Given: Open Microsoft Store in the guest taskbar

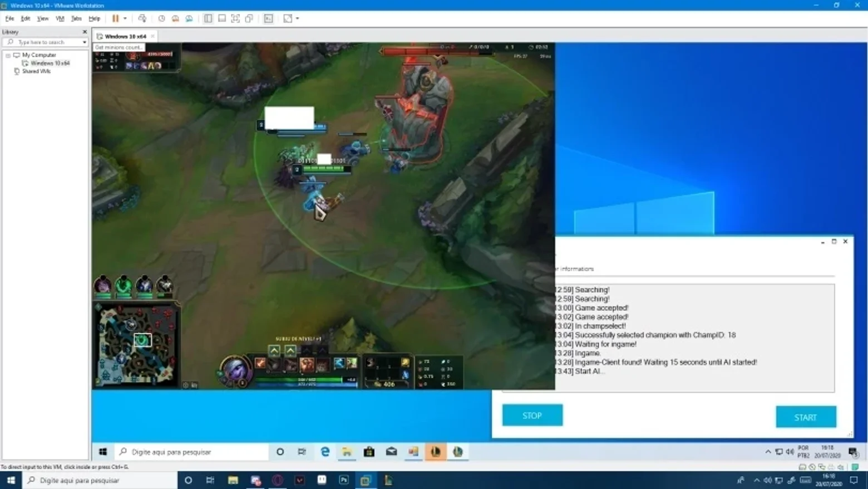Looking at the screenshot, I should point(369,452).
